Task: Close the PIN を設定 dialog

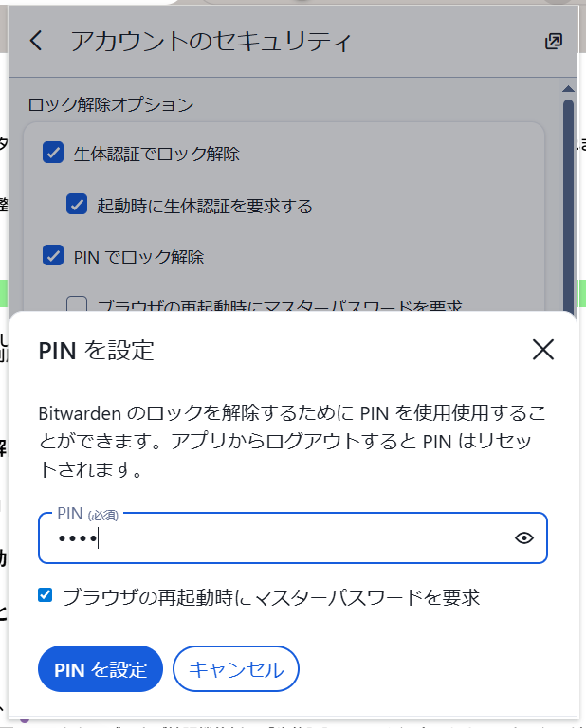Action: click(x=542, y=350)
